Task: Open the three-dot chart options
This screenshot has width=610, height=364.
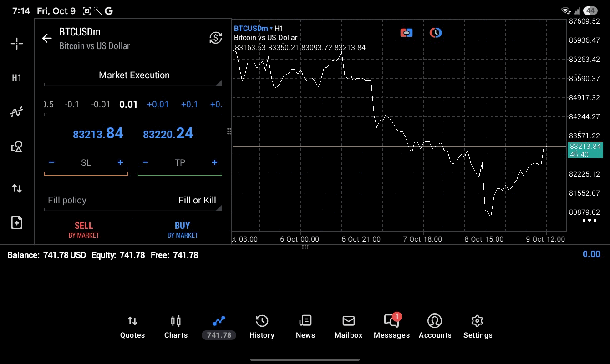Action: (x=589, y=220)
